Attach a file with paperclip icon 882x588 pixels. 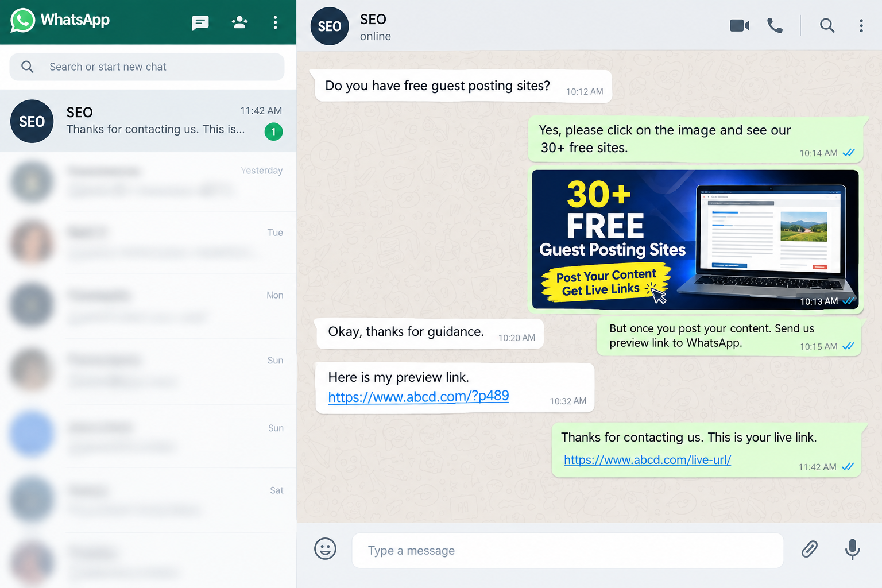(x=810, y=549)
